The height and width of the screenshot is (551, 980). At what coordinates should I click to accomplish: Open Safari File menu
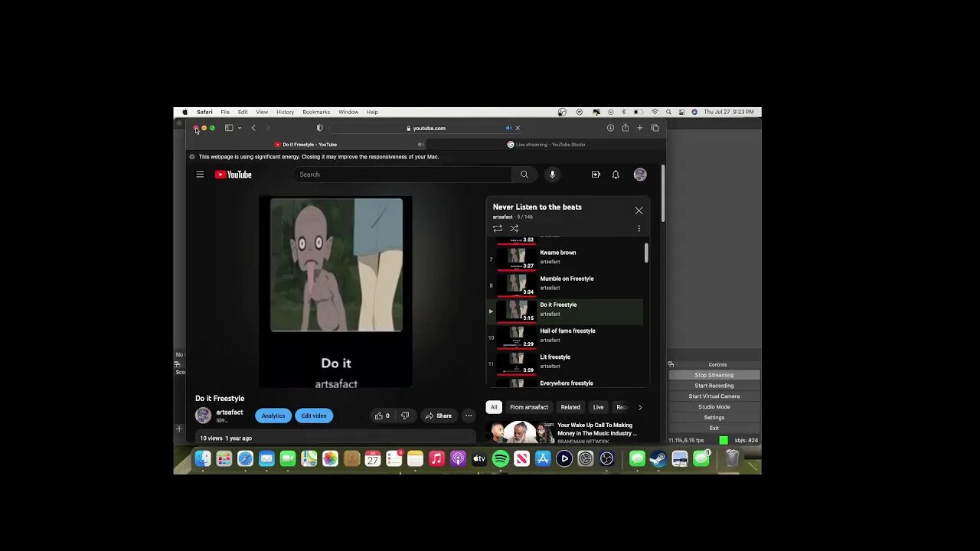coord(225,112)
